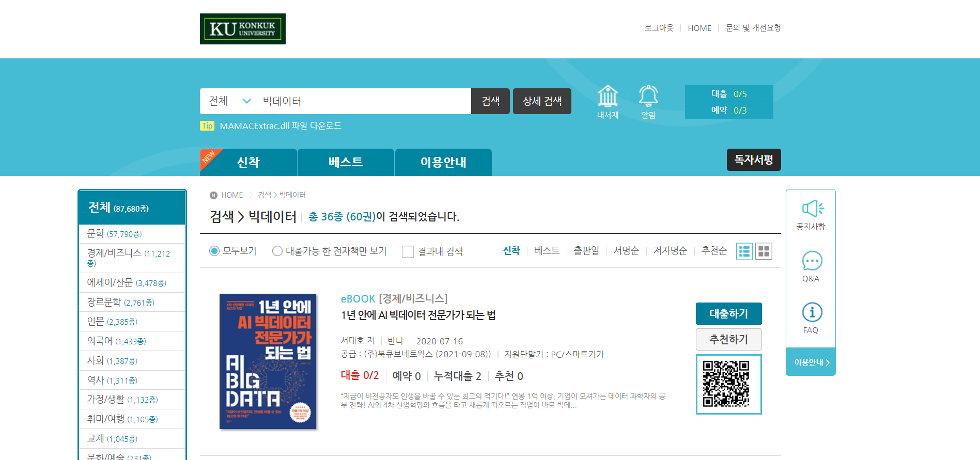Switch to grid view icon
Screen dimensions: 980x460
coord(763,251)
